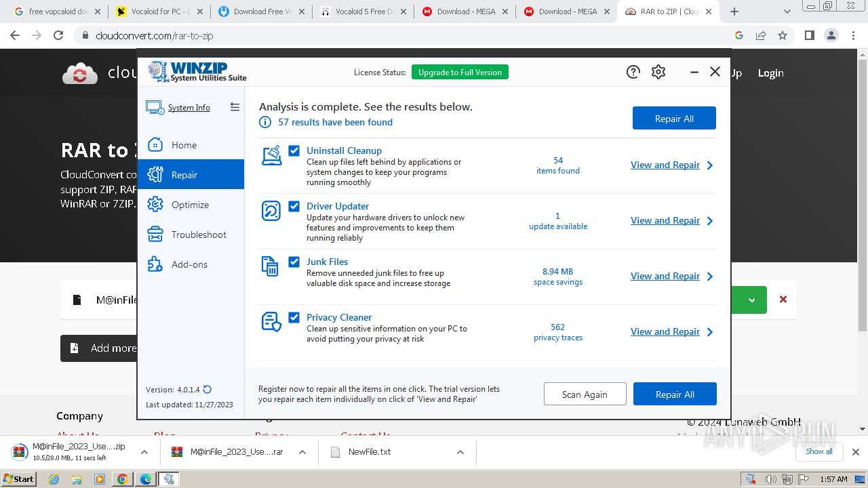868x488 pixels.
Task: Click the 57 results have been found text
Action: [335, 122]
